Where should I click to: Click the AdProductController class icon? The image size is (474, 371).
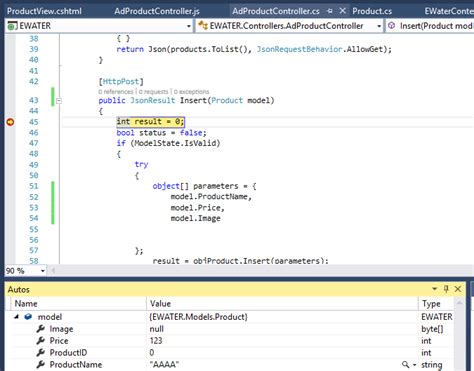point(203,26)
